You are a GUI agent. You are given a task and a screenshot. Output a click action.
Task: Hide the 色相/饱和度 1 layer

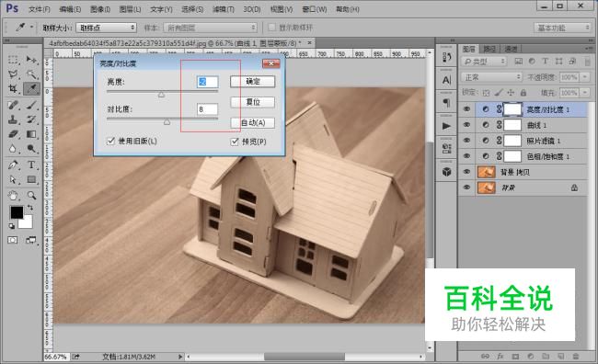point(466,156)
